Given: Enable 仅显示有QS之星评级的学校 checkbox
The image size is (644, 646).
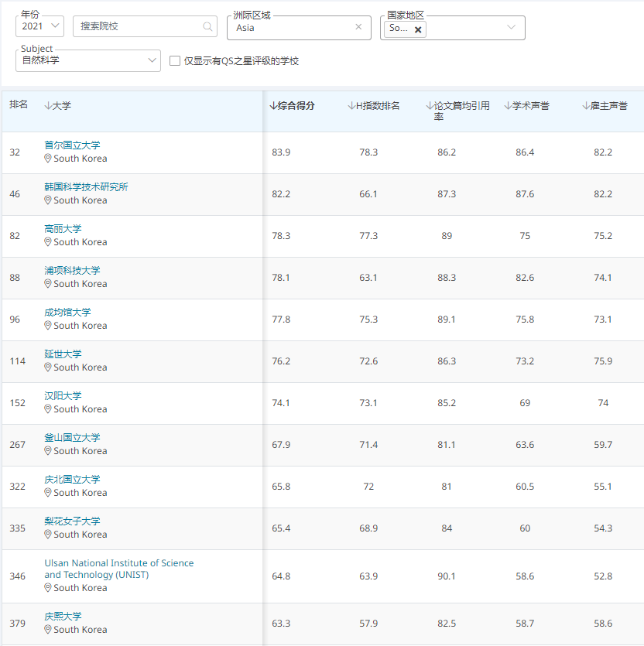Looking at the screenshot, I should point(174,61).
